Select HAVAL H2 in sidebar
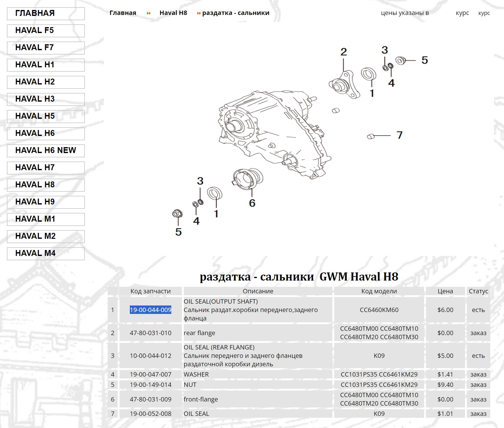The width and height of the screenshot is (504, 428). point(46,82)
